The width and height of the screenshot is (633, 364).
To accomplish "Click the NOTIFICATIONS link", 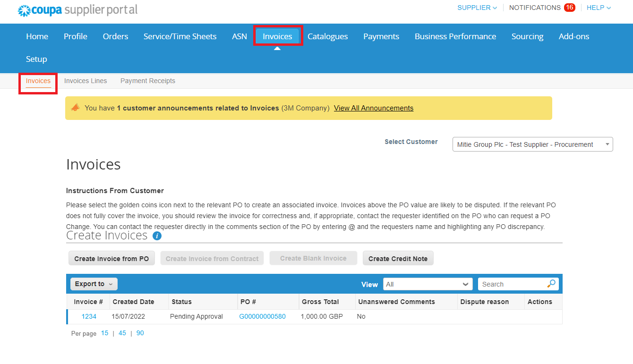I will [x=535, y=8].
